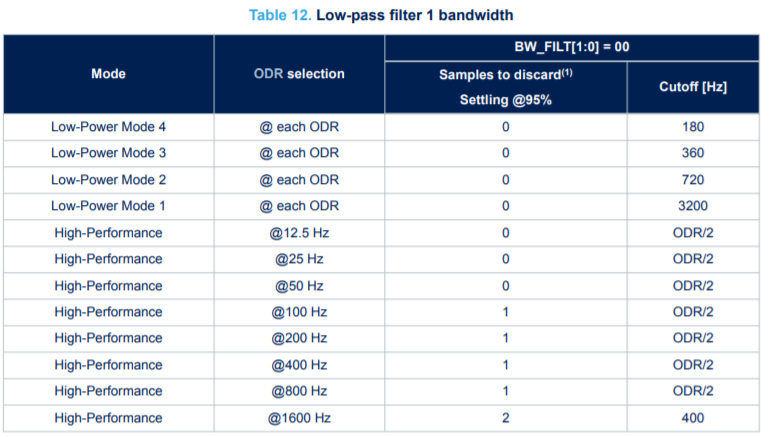Select the 720 cutoff value cell
769x437 pixels.
click(x=693, y=180)
